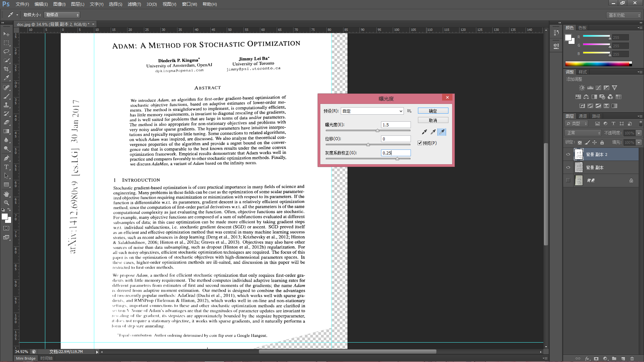Screen dimensions: 644x362
Task: Pick the black point eyedropper in the Exposure dialog
Action: [424, 132]
